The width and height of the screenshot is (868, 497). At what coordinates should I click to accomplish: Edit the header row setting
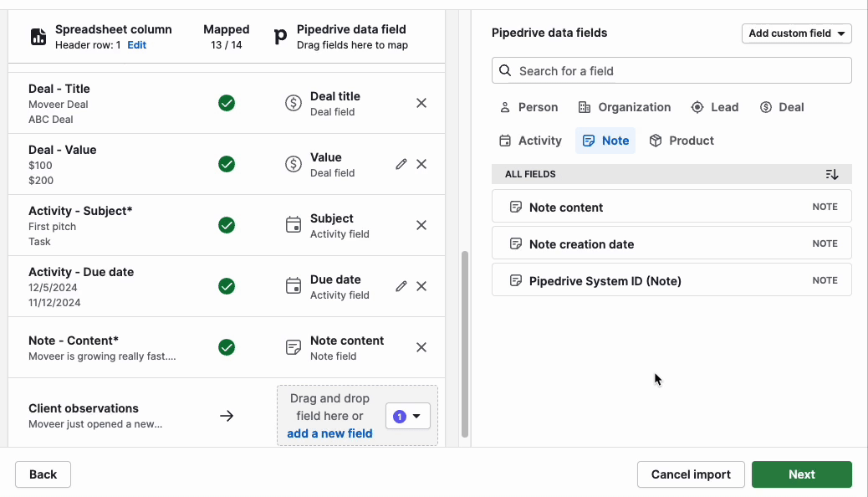click(137, 45)
